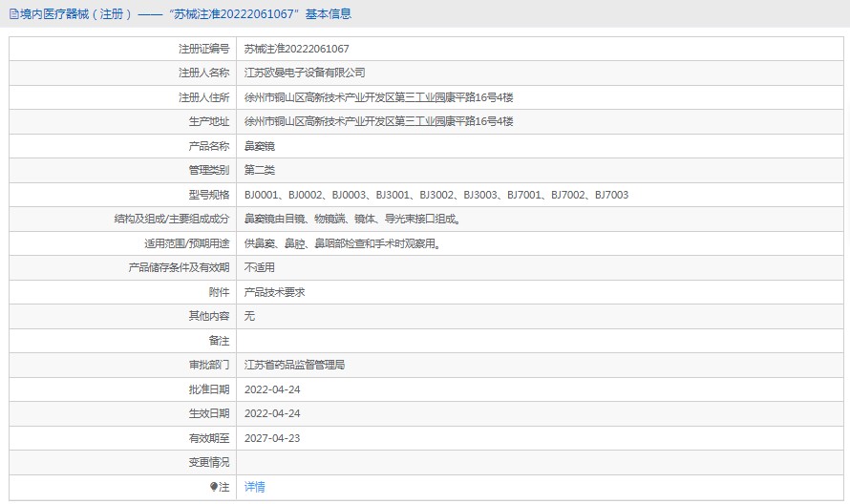Image resolution: width=850 pixels, height=504 pixels.
Task: Click the 变更情况 row label
Action: click(x=209, y=462)
